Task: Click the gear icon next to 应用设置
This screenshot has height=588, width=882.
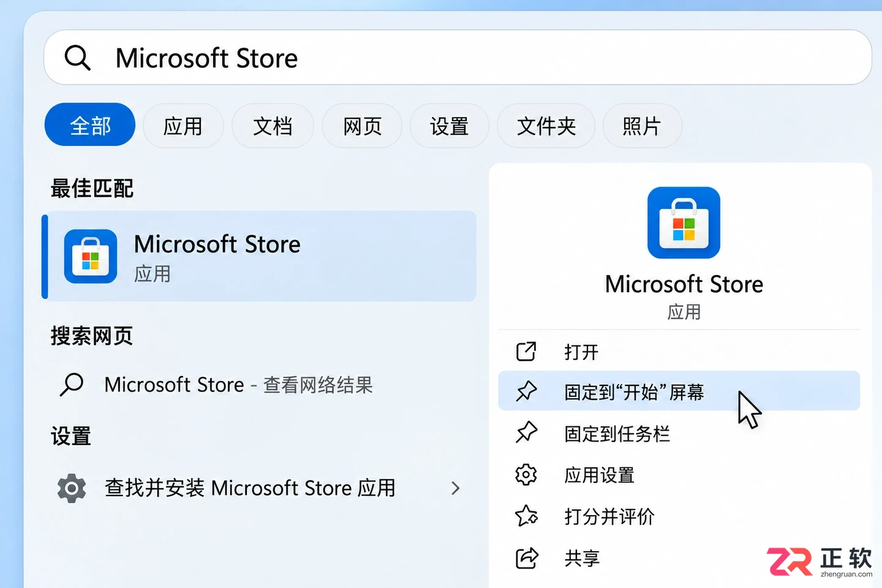Action: [x=526, y=475]
